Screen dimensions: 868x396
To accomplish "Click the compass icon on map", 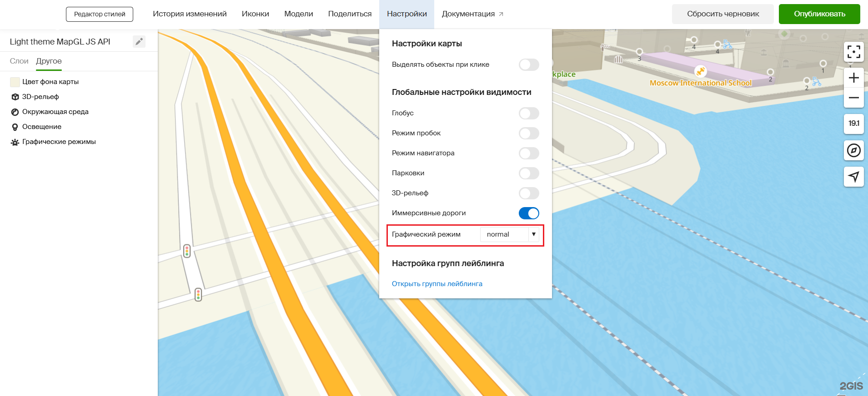I will [x=853, y=150].
